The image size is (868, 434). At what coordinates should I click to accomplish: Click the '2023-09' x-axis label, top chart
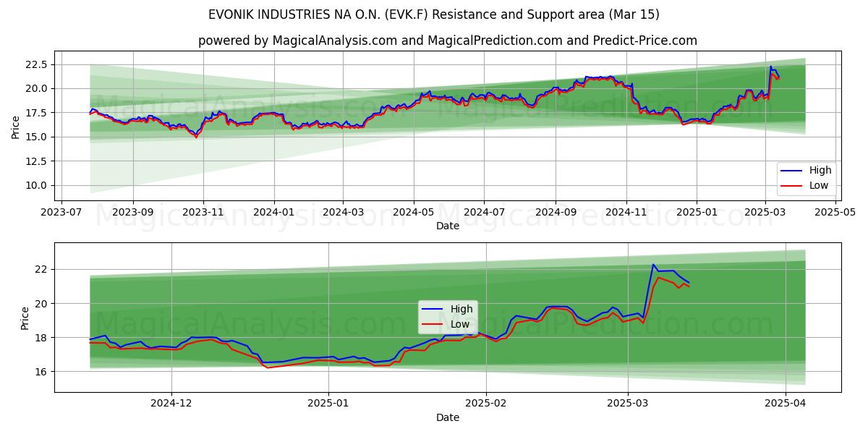133,213
